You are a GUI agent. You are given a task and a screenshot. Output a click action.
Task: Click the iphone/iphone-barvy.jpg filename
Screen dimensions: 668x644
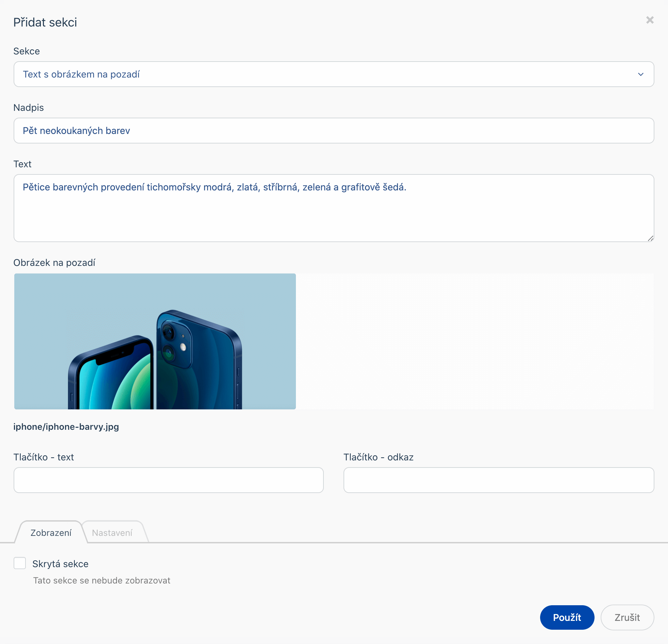pos(66,427)
